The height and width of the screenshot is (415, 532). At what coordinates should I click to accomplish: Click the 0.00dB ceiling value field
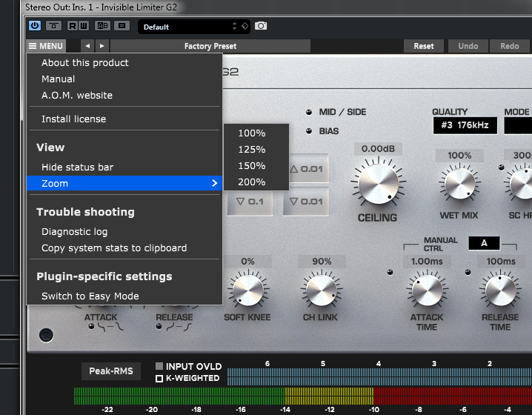378,149
